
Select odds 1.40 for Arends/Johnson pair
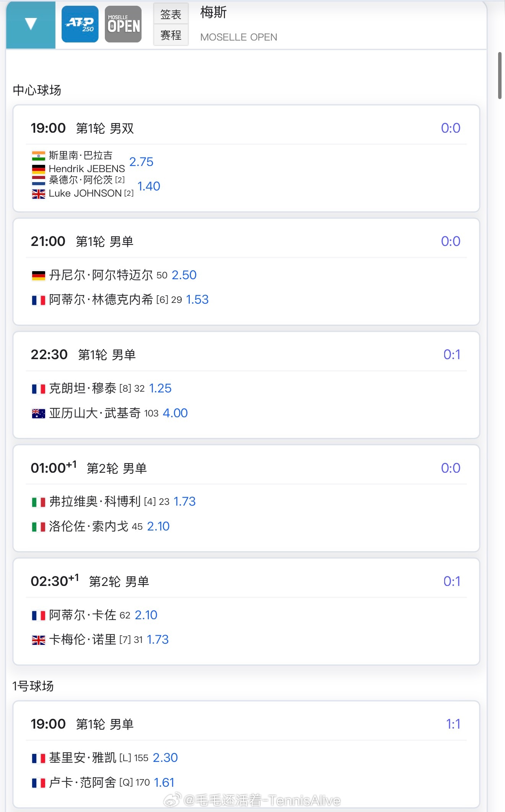pos(149,186)
